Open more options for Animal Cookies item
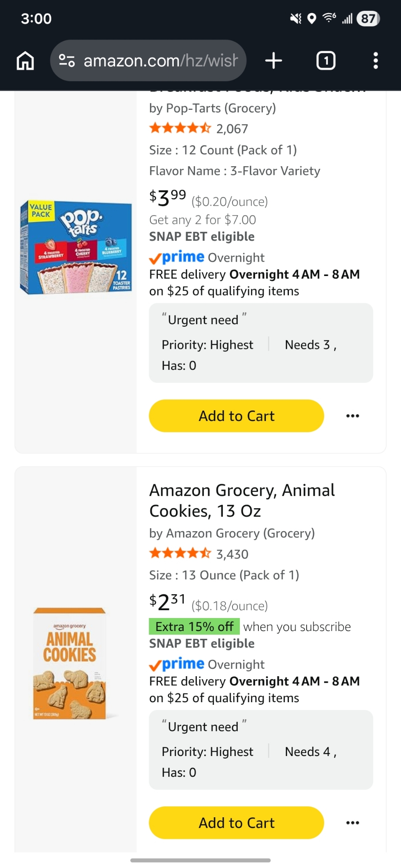This screenshot has height=868, width=401. click(352, 822)
